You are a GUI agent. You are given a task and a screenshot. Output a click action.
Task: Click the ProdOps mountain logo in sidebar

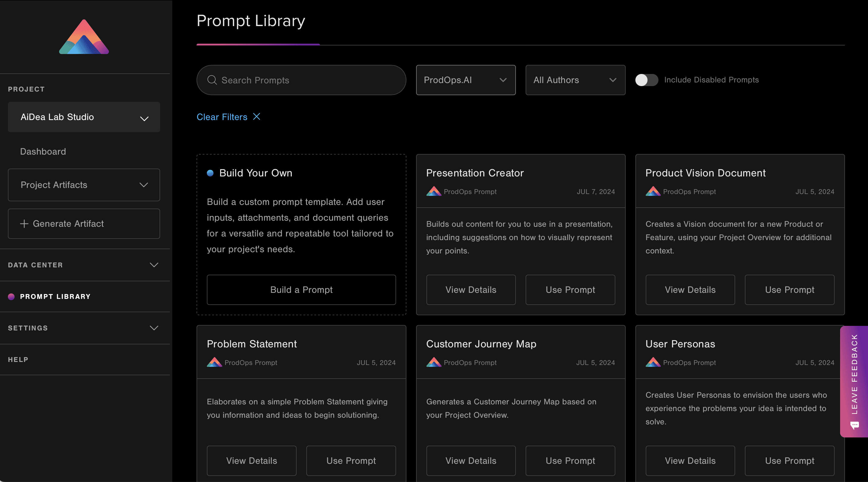[84, 37]
